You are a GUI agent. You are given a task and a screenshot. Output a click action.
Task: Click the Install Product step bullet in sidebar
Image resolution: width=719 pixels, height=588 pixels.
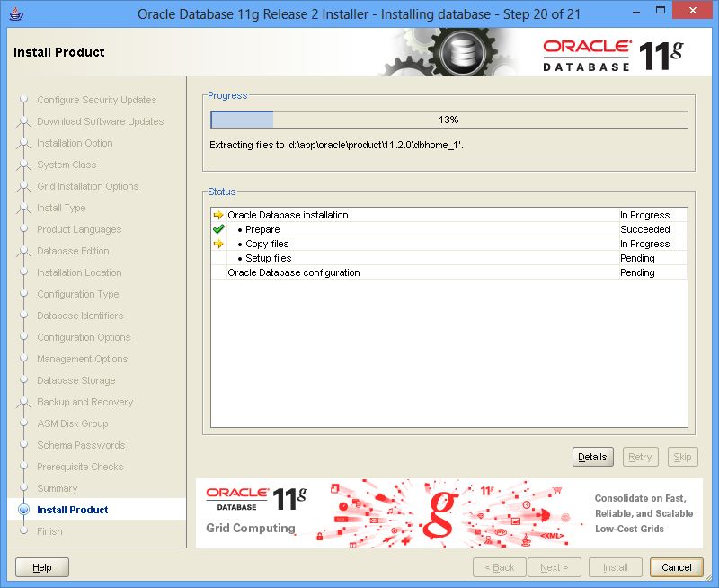(23, 510)
